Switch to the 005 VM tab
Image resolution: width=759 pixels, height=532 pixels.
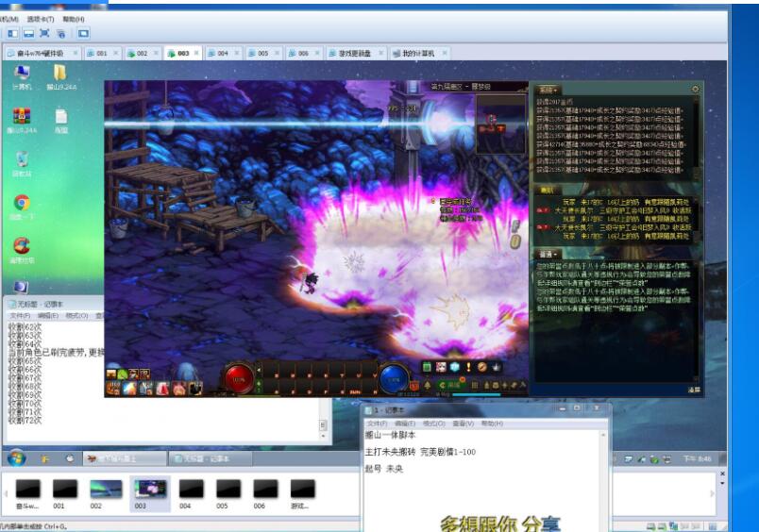pos(262,53)
